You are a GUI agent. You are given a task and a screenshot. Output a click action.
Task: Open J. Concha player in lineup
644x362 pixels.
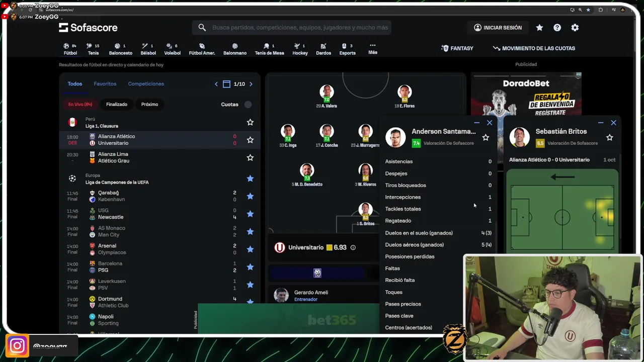[x=327, y=136]
